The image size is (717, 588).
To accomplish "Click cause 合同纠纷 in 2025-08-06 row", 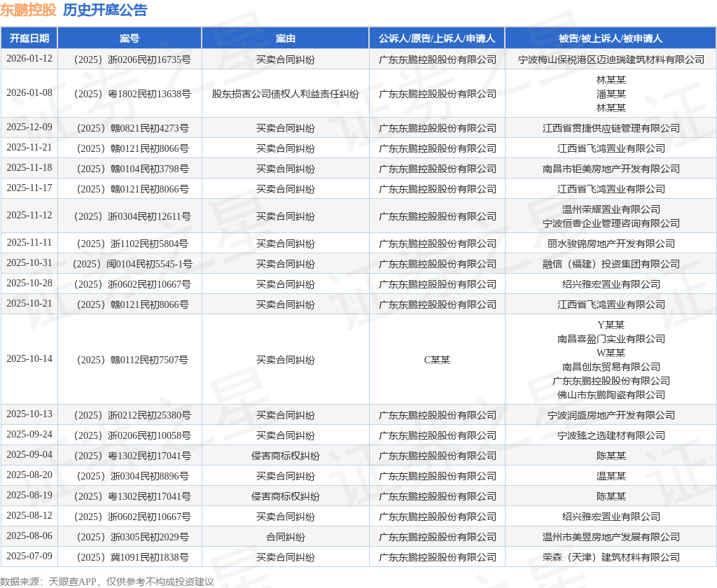I will pos(286,537).
